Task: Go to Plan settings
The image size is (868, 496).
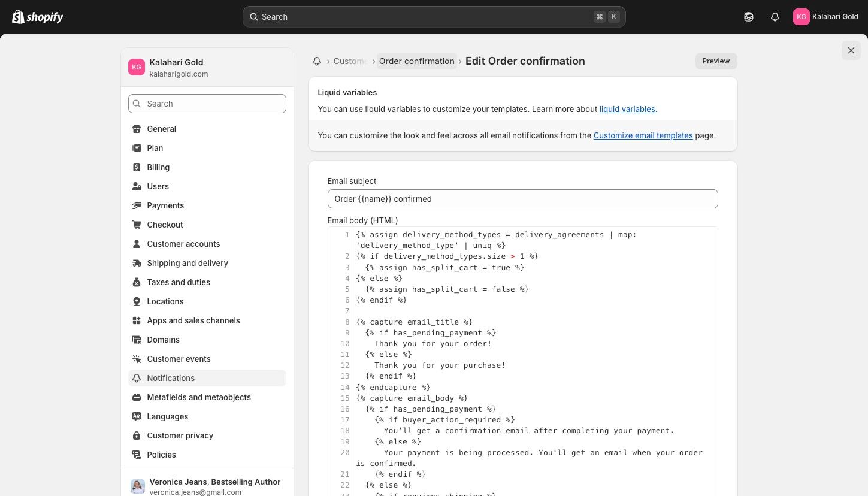Action: point(207,148)
